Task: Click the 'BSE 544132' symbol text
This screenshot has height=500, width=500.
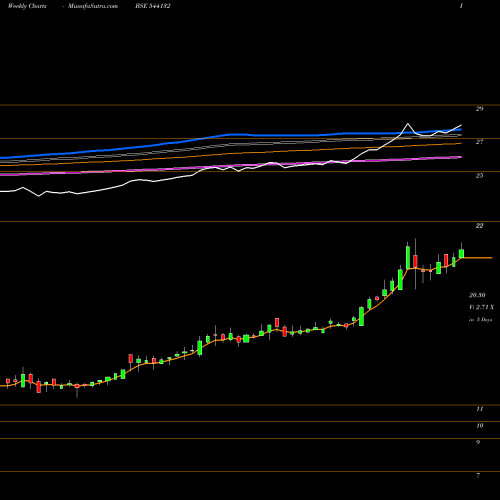Action: (153, 6)
